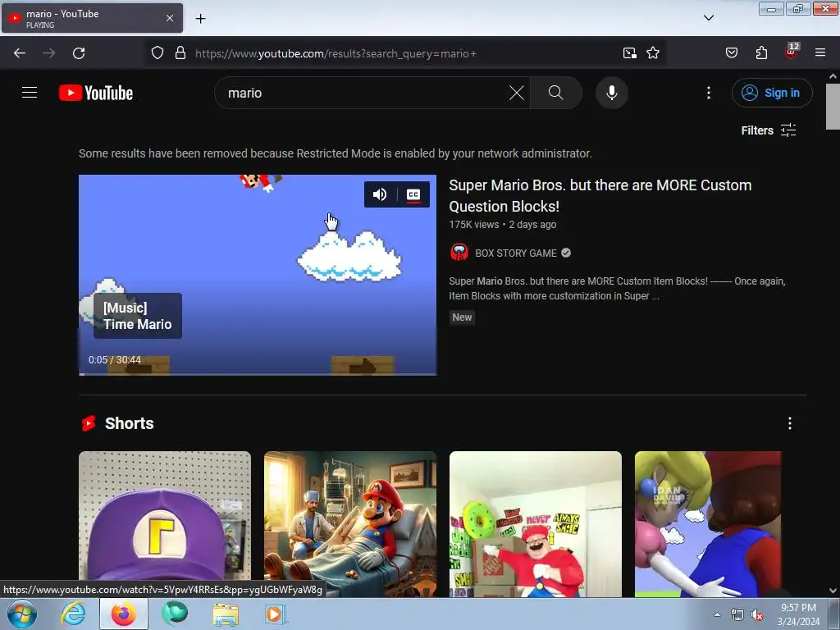Reload the current page
The width and height of the screenshot is (840, 630).
click(x=79, y=53)
